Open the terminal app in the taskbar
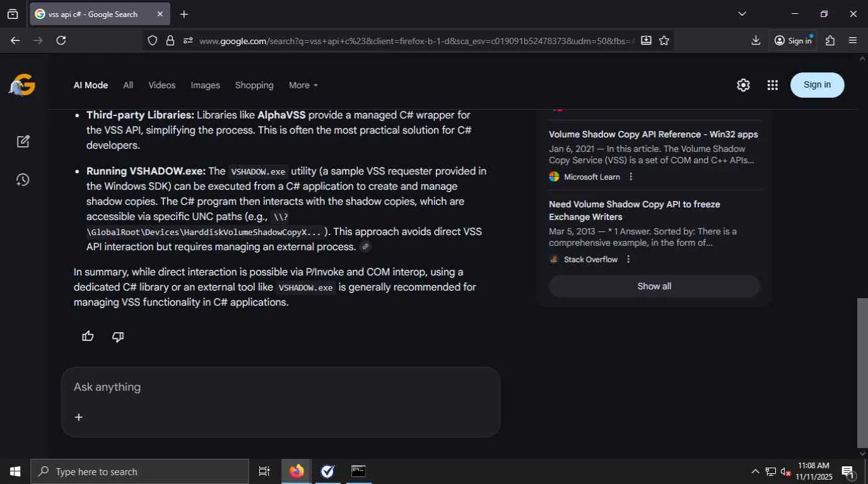 click(x=358, y=471)
